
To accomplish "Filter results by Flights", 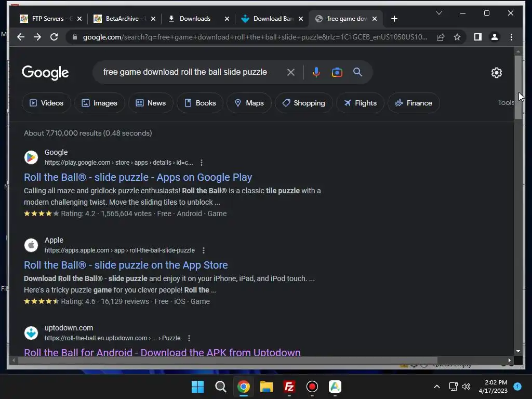I will point(360,103).
